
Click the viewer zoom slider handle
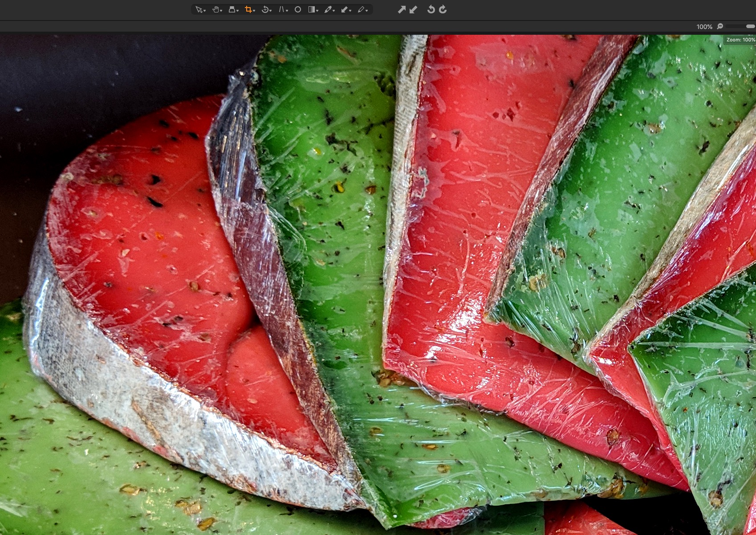[x=750, y=27]
